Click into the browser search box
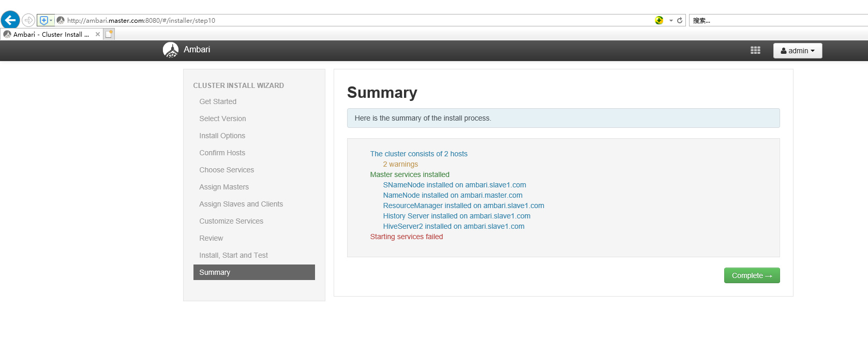868x338 pixels. (779, 20)
